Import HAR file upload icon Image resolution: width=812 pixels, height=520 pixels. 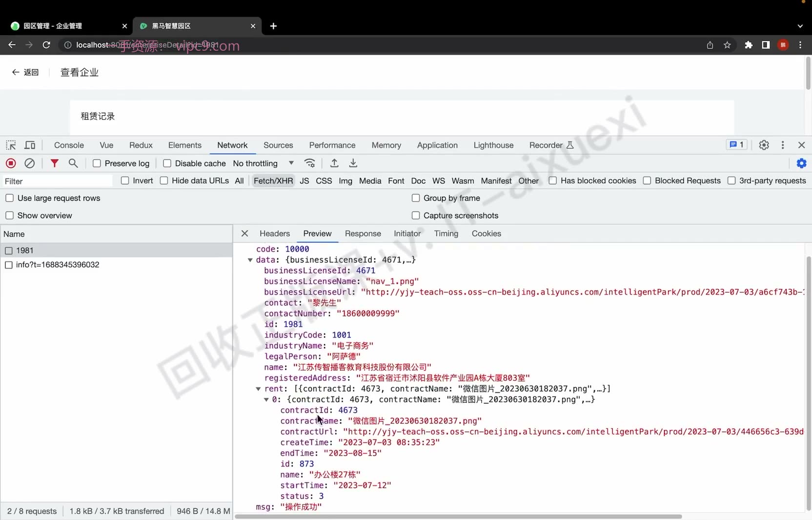click(x=334, y=163)
